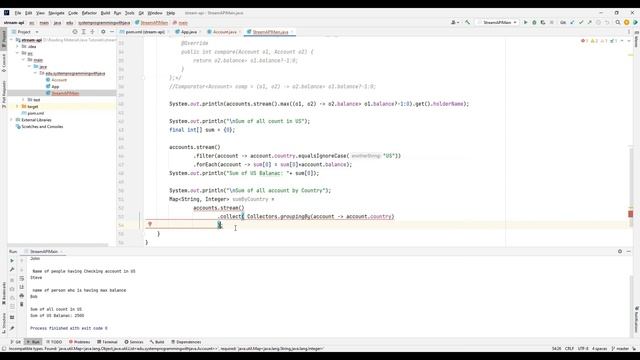The width and height of the screenshot is (640, 360).
Task: Open Search Everywhere magnifier icon
Action: point(618,22)
